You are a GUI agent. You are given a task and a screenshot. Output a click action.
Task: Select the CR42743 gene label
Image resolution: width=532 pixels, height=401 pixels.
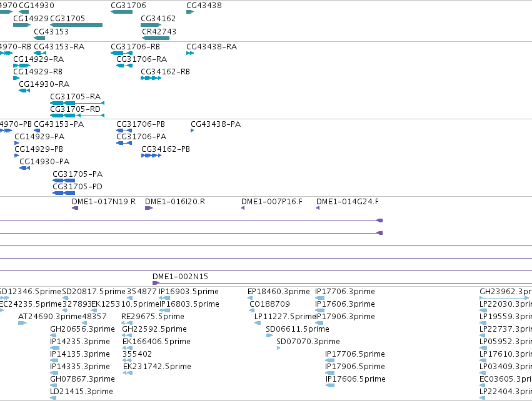pyautogui.click(x=159, y=31)
